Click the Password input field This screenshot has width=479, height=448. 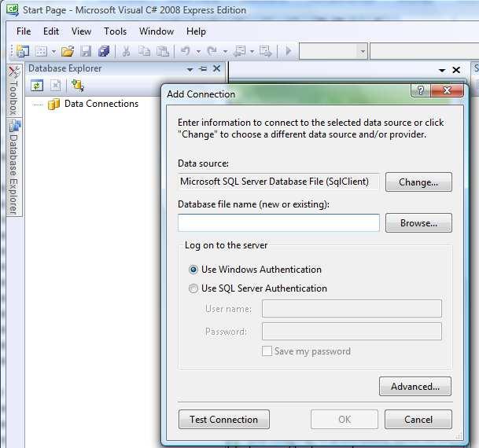point(352,332)
